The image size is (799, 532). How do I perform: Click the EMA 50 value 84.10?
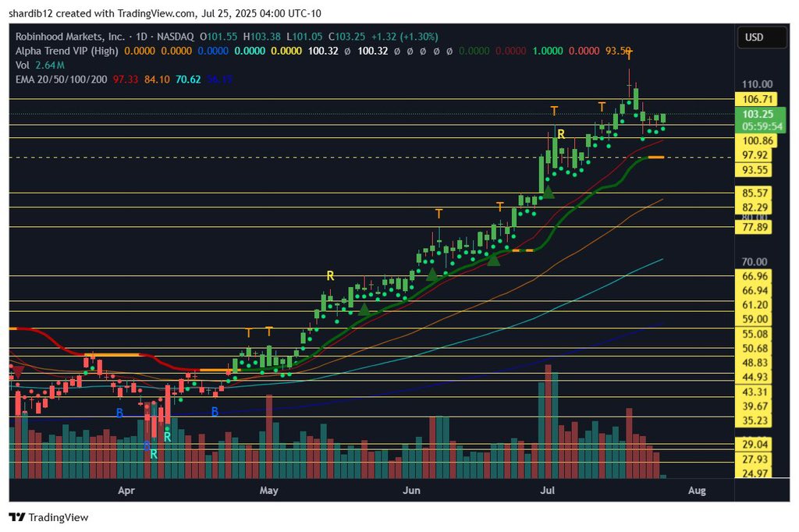click(157, 80)
